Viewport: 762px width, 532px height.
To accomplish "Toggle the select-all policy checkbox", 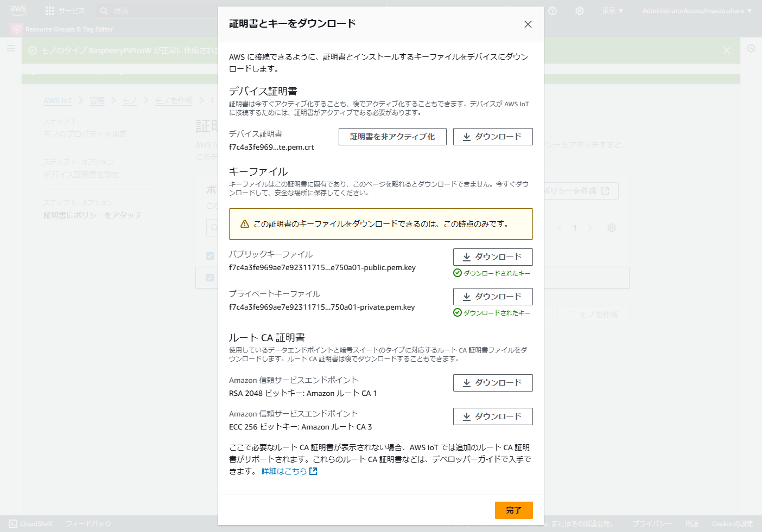I will coord(210,256).
